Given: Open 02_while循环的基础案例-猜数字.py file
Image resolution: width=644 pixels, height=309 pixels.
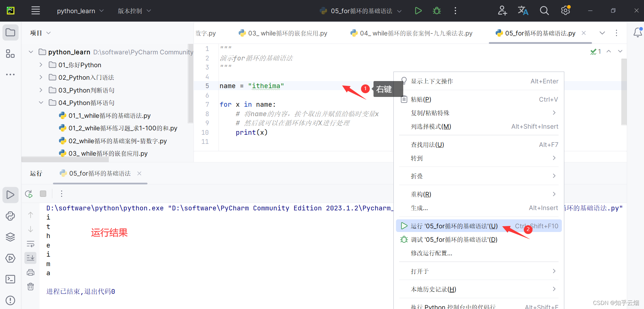Looking at the screenshot, I should (113, 141).
